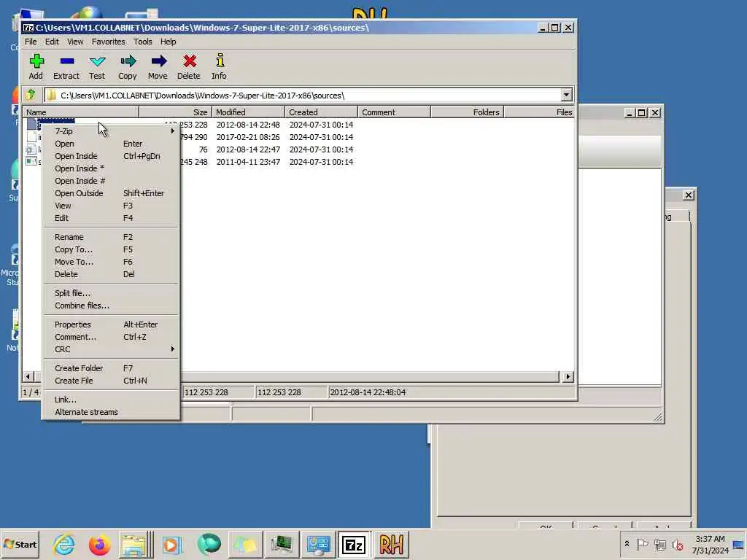The image size is (747, 560).
Task: Open the Start menu
Action: coord(20,544)
